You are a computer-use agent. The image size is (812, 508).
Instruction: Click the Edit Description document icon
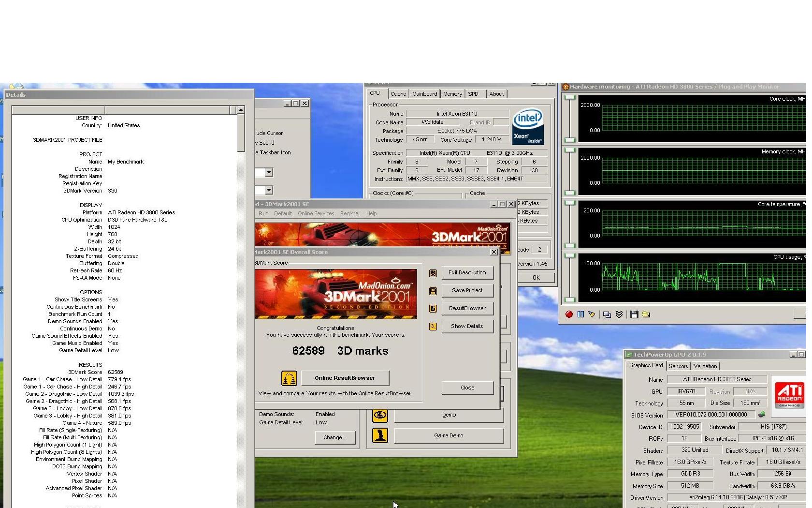click(x=433, y=273)
